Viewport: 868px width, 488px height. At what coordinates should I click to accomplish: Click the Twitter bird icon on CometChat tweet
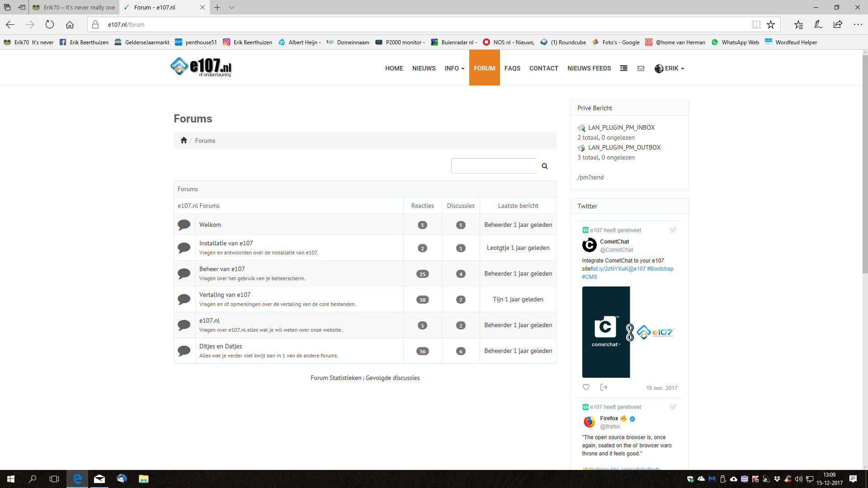point(673,230)
